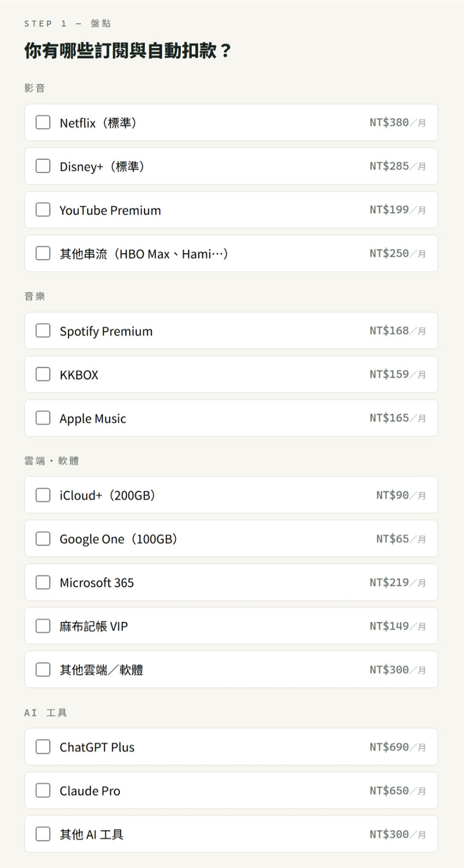This screenshot has height=868, width=464.
Task: Check the Netflix（標準）subscription box
Action: coord(43,122)
